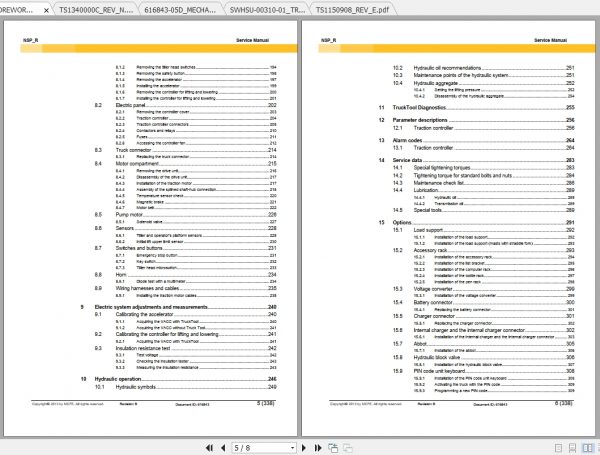The height and width of the screenshot is (455, 600).
Task: Click entry 15.5 Charger connector
Action: pos(484,316)
